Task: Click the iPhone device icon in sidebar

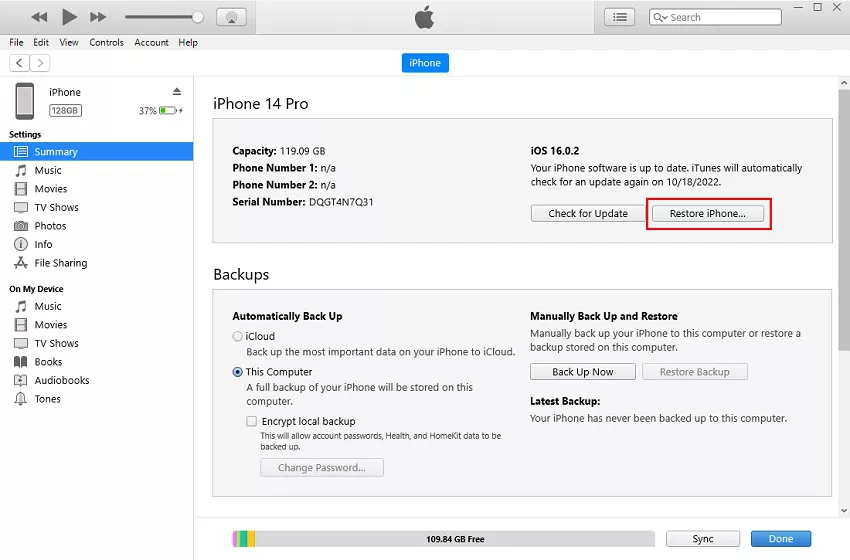Action: click(x=24, y=101)
